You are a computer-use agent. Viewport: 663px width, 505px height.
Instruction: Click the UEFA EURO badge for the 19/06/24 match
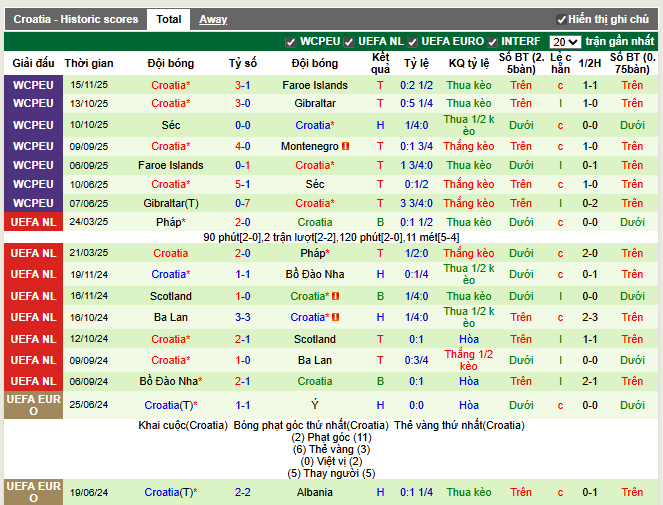click(33, 492)
